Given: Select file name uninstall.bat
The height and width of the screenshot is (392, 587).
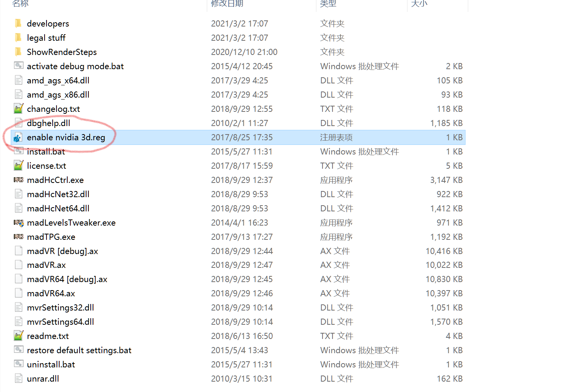Looking at the screenshot, I should click(x=51, y=364).
